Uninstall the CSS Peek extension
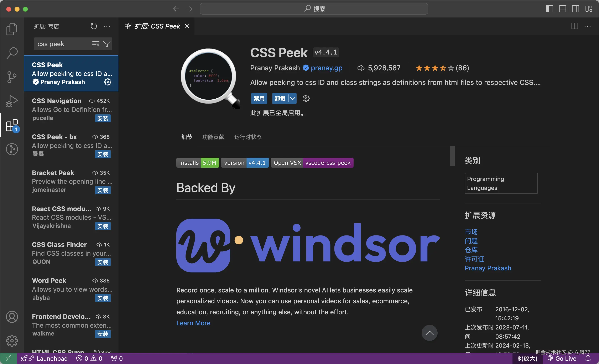Viewport: 599px width, 364px height. [280, 98]
